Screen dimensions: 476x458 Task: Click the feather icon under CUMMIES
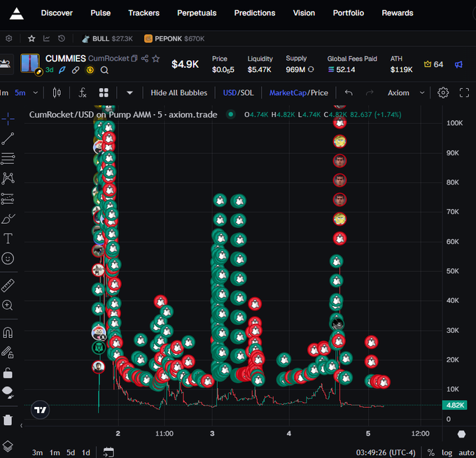coord(62,71)
